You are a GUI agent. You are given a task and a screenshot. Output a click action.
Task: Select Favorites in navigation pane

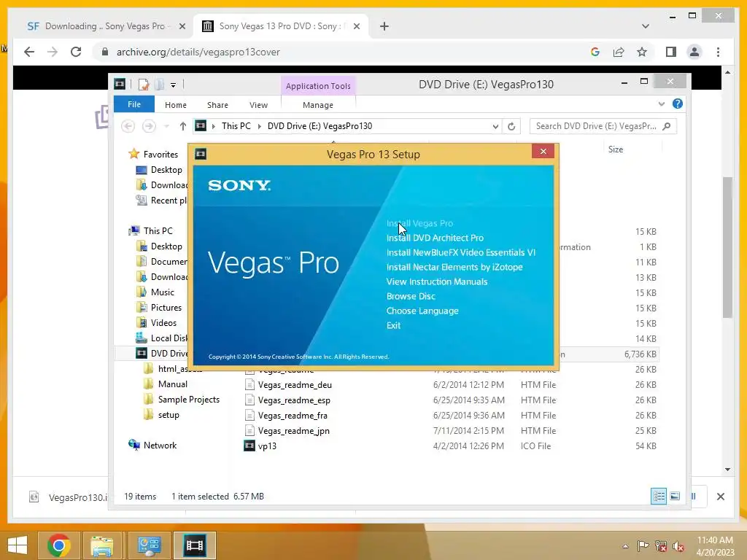click(160, 155)
